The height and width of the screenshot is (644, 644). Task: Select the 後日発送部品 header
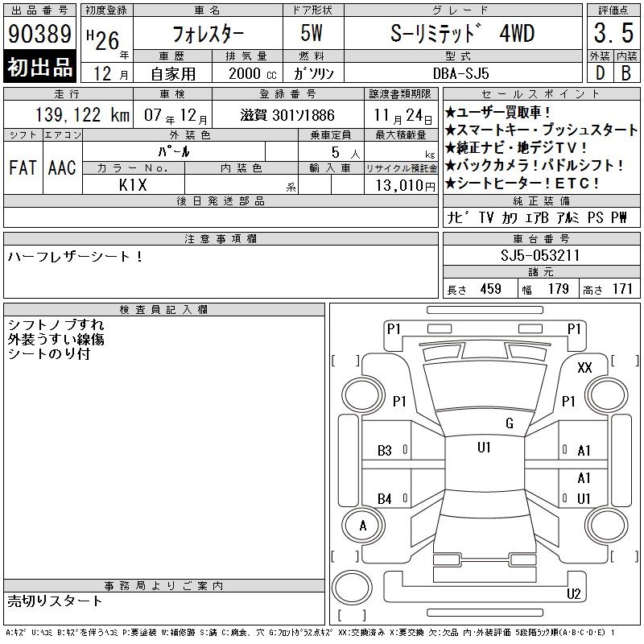[x=221, y=200]
